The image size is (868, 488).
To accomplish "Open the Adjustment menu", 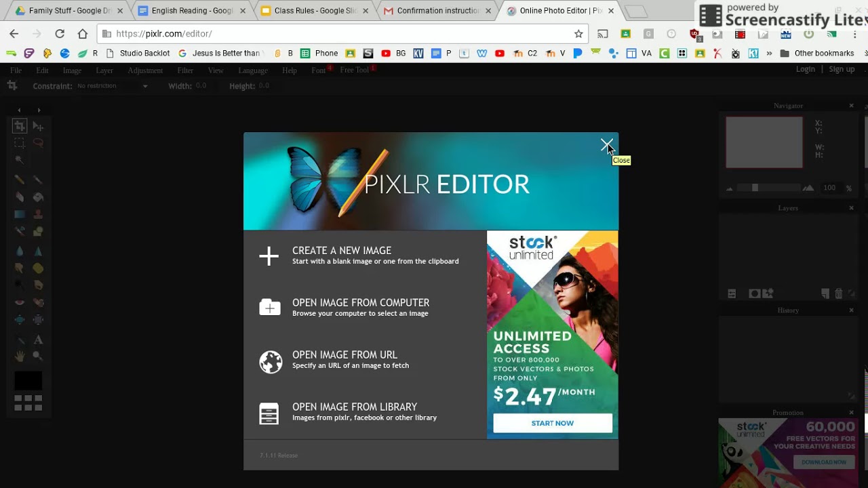I will click(x=145, y=70).
